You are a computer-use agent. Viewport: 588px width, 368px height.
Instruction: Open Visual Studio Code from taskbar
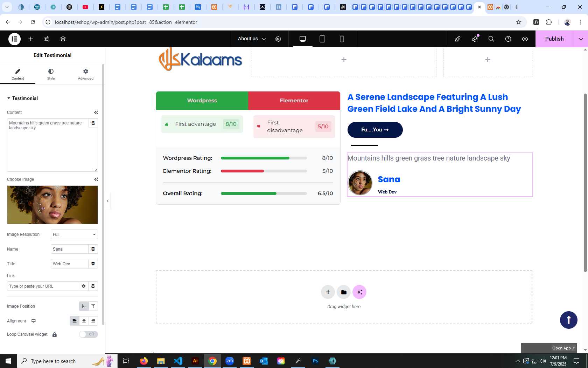pyautogui.click(x=178, y=361)
